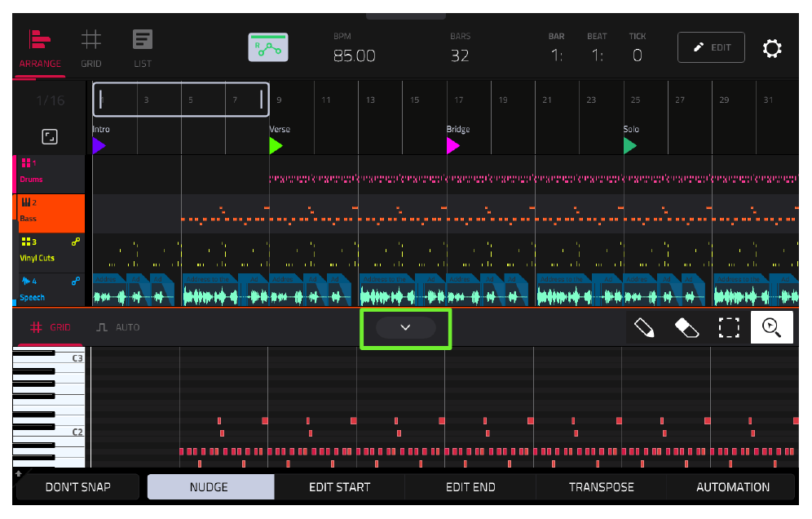Click the link icon on Vinyl Cuts track
Viewport: 812px width, 519px height.
[76, 242]
